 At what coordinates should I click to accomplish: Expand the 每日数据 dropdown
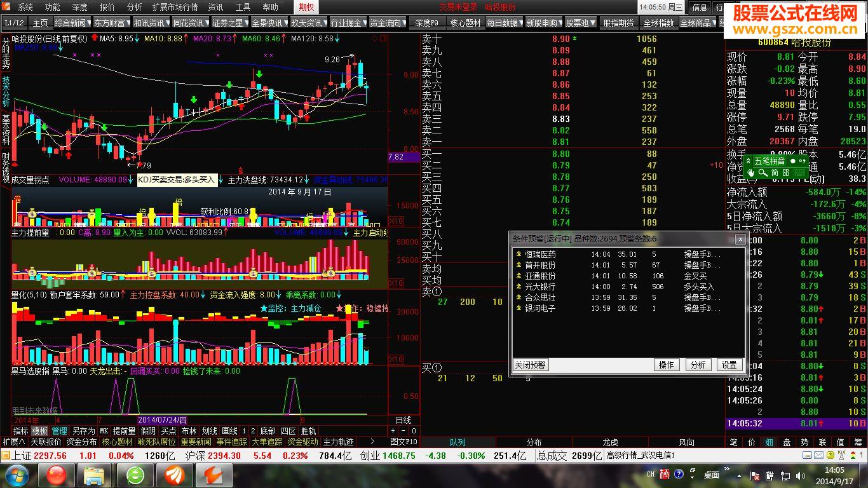point(503,23)
